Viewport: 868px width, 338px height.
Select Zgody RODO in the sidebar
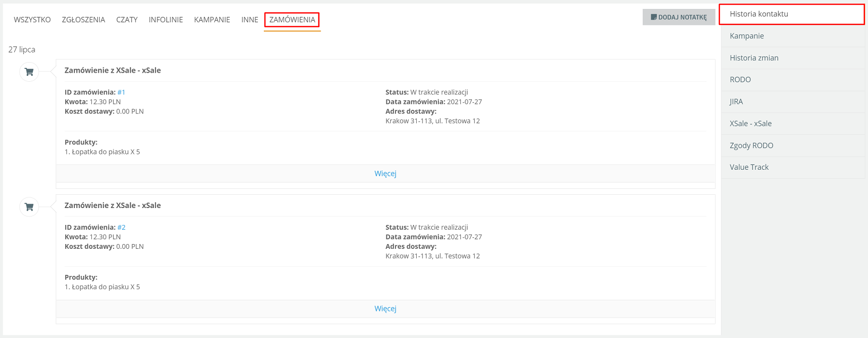[793, 145]
